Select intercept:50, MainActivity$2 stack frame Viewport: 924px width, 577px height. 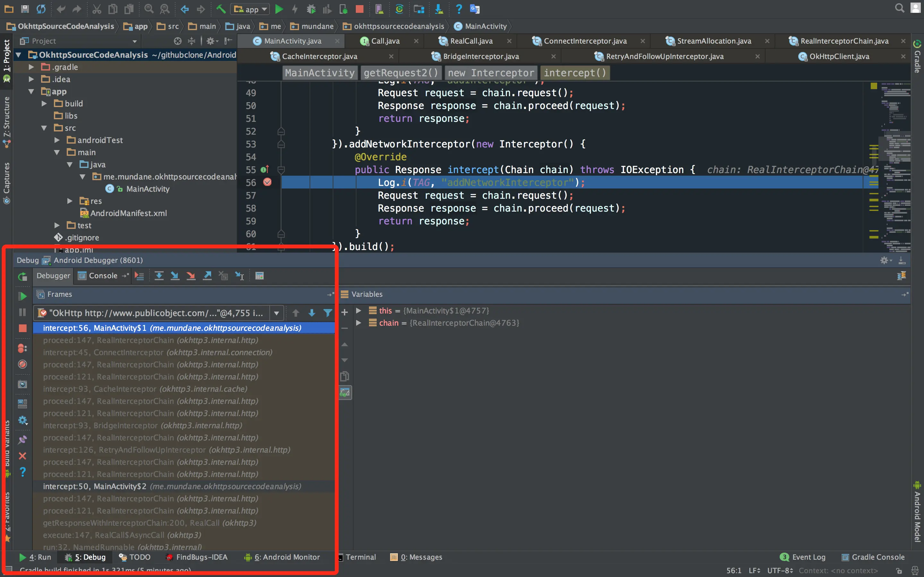[x=172, y=486]
